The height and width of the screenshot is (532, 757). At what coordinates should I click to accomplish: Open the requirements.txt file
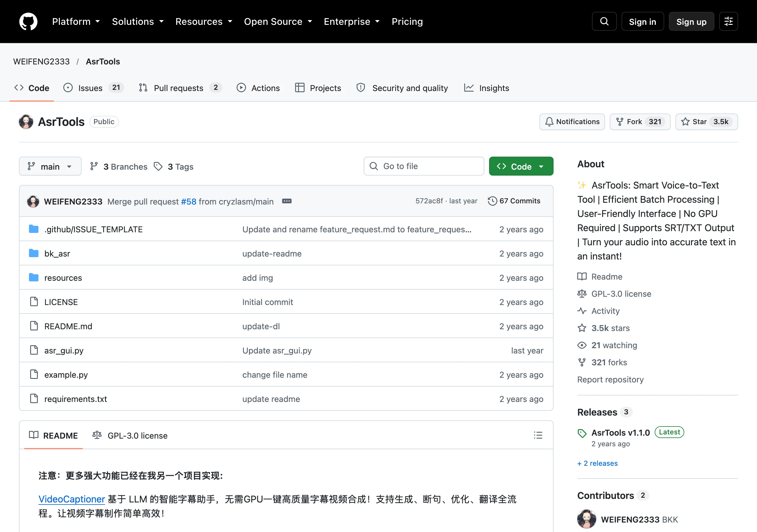[75, 399]
